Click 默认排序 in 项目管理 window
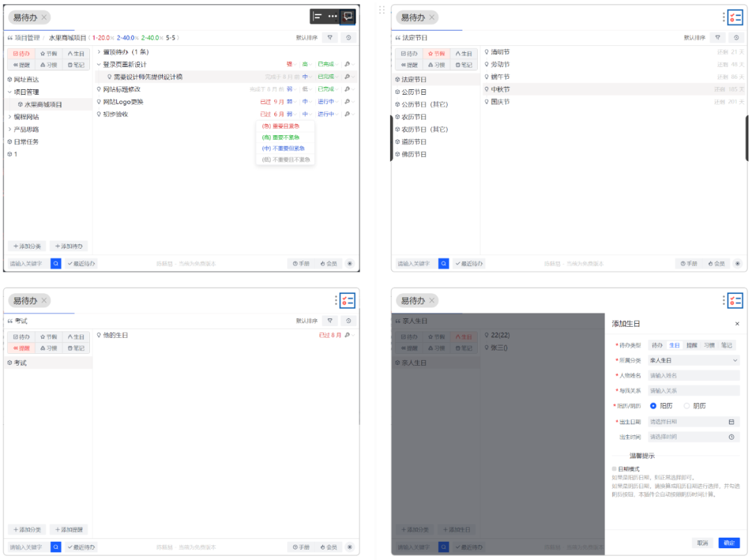The width and height of the screenshot is (752, 560). pos(307,38)
